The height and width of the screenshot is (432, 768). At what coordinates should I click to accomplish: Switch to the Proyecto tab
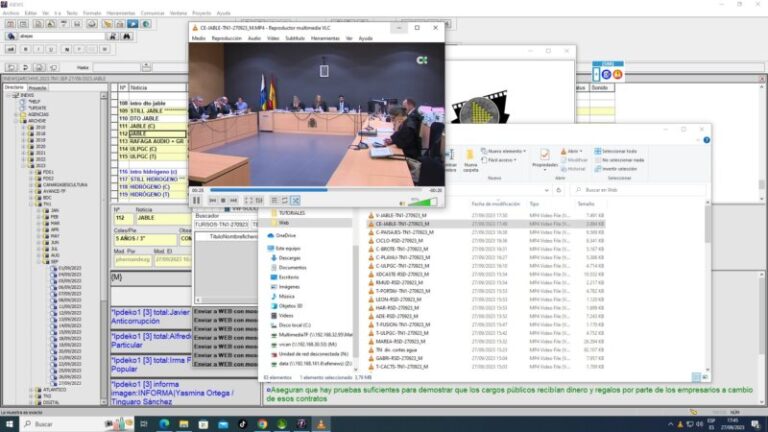coord(37,88)
